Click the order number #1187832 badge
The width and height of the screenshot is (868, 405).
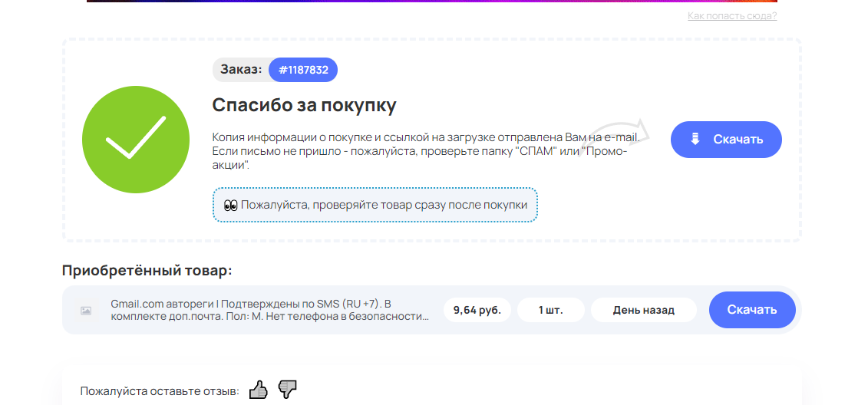303,70
